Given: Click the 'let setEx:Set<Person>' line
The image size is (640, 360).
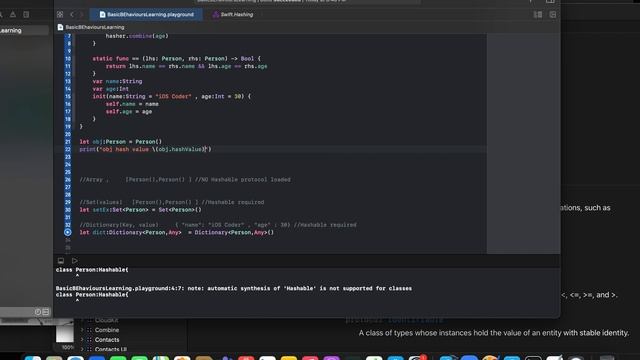Looking at the screenshot, I should point(140,210).
